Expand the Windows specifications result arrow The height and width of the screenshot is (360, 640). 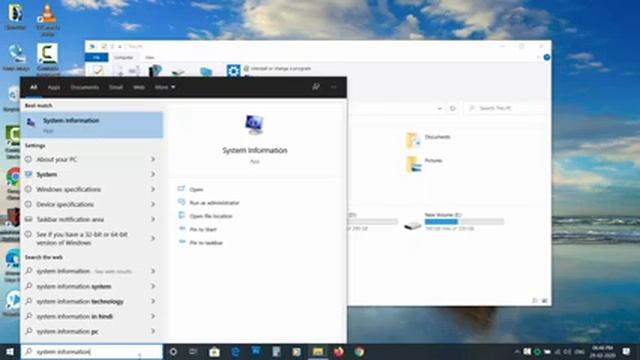[153, 189]
